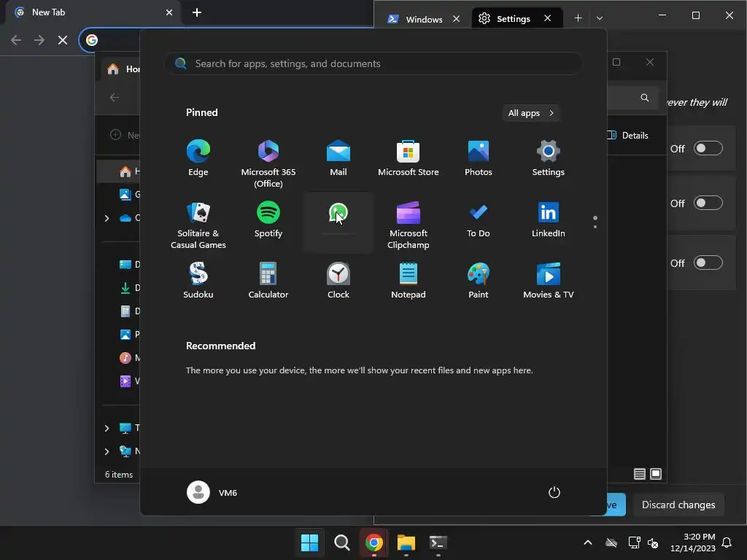Screen dimensions: 747x560
Task: Open the Mail app
Action: pos(338,158)
